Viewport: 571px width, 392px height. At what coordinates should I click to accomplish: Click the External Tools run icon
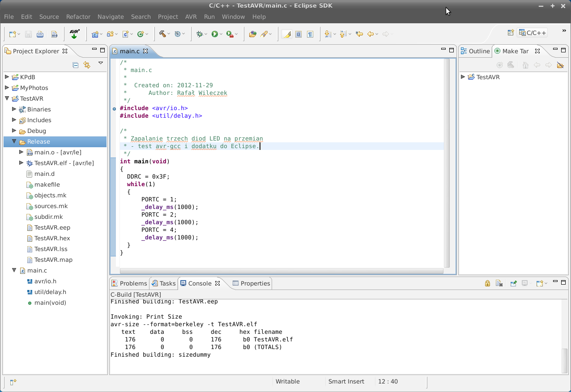[x=230, y=34]
